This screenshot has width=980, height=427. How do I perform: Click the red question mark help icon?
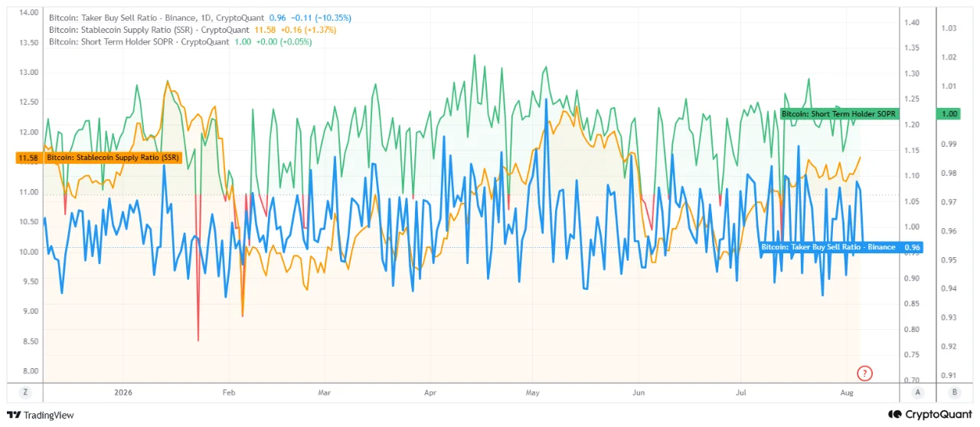click(864, 373)
